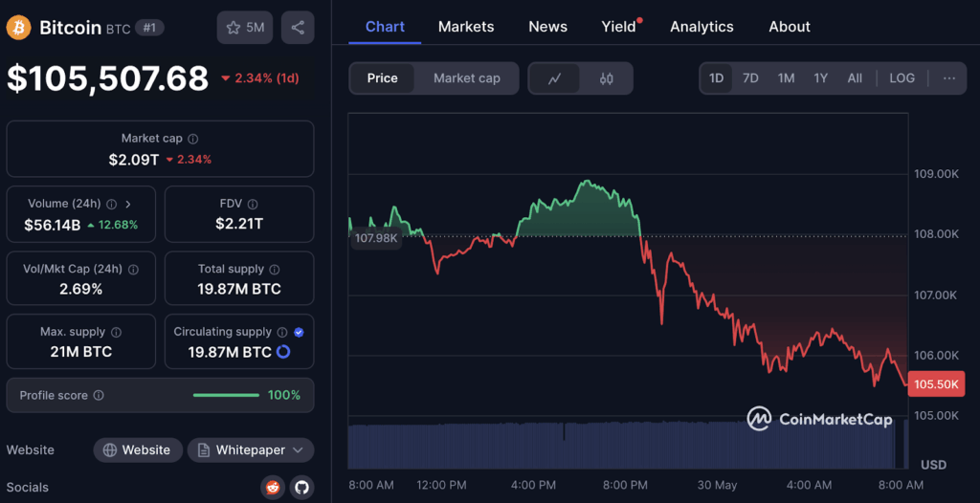Screen dimensions: 980x503
Task: Click circulating supply verified badge
Action: (300, 332)
